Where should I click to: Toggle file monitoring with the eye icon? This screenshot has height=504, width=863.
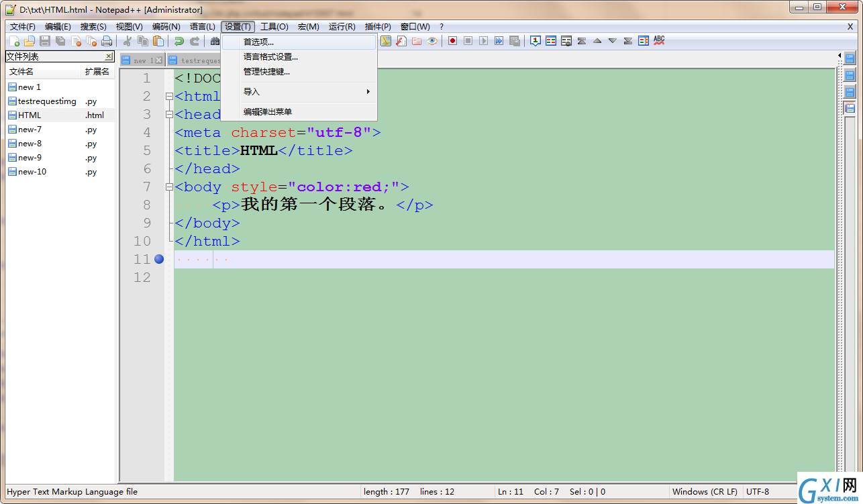coord(432,41)
